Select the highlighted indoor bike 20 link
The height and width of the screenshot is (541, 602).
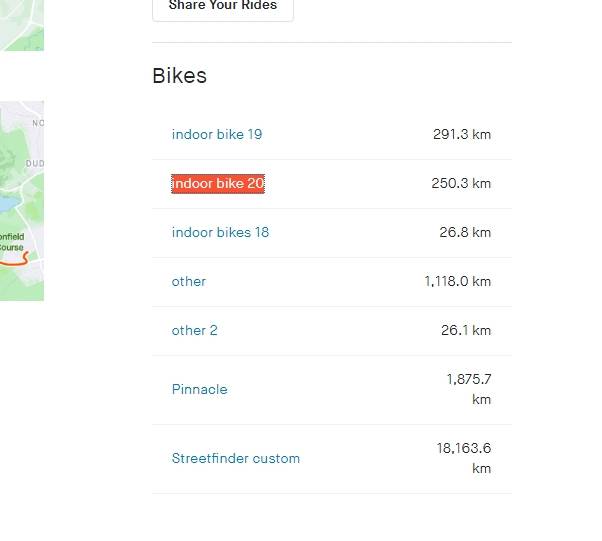[x=218, y=183]
